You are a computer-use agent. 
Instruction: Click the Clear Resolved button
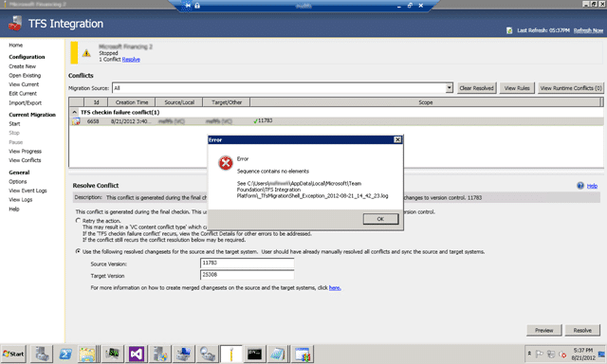pyautogui.click(x=476, y=88)
